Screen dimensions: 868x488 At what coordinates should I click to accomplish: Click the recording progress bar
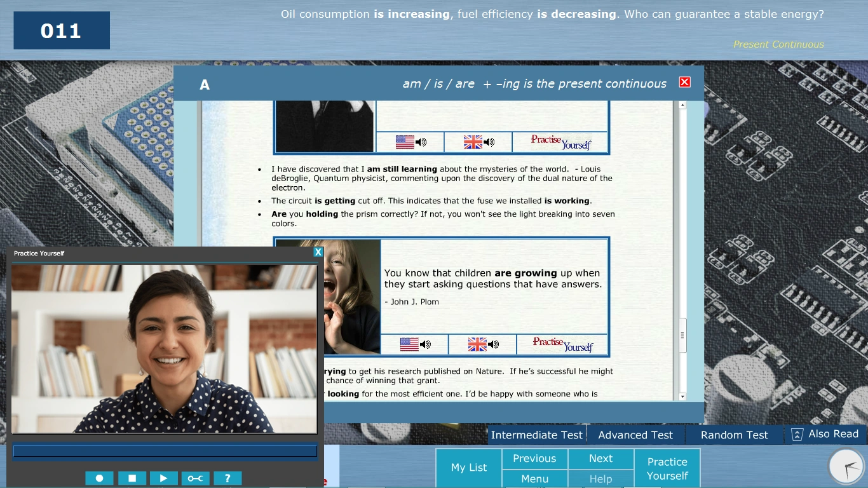coord(165,451)
